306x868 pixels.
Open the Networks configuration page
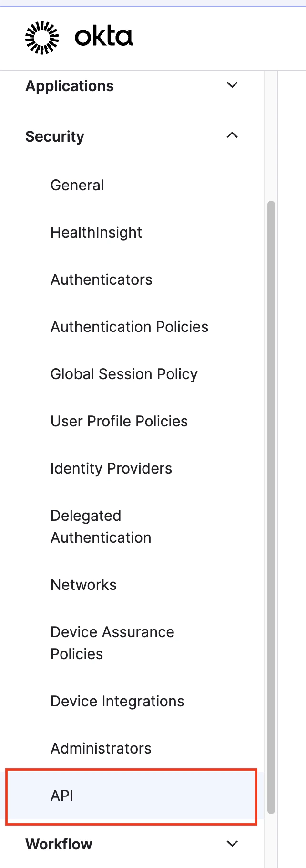[x=83, y=584]
